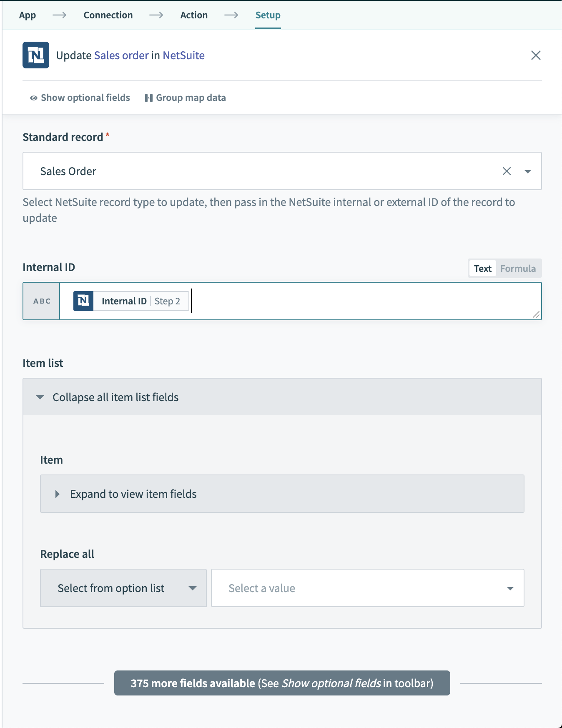Open the Standard record dropdown

(527, 171)
